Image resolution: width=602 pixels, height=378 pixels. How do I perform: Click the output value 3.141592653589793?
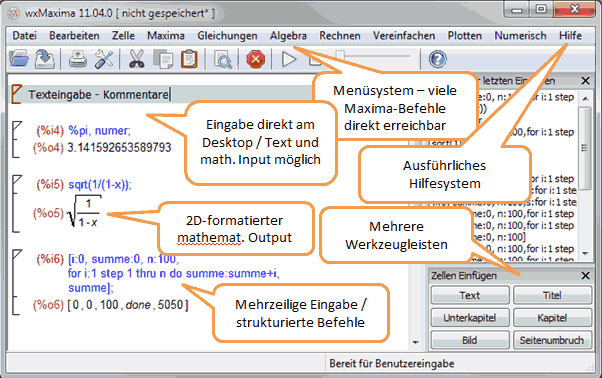tap(119, 147)
